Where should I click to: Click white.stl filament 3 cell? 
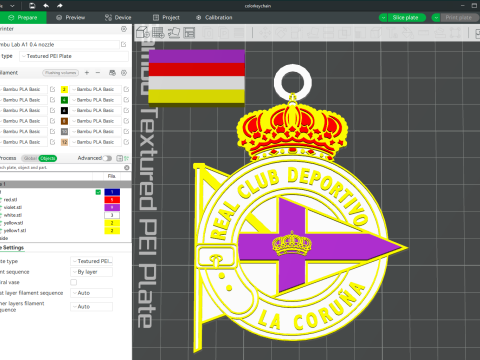[x=112, y=215]
